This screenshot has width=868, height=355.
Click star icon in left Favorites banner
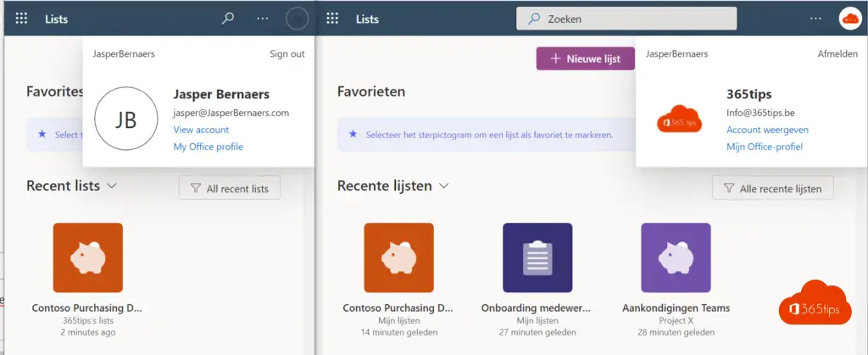coord(42,134)
